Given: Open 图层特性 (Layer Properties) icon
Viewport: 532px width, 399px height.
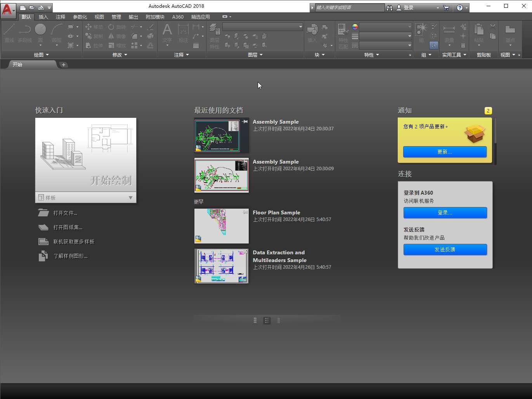Looking at the screenshot, I should [215, 36].
